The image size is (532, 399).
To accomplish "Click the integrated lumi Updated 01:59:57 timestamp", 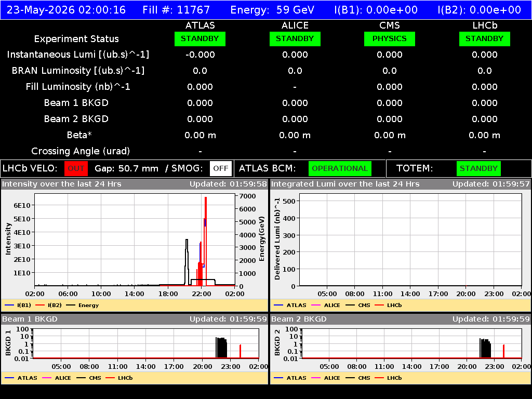I will (x=491, y=184).
